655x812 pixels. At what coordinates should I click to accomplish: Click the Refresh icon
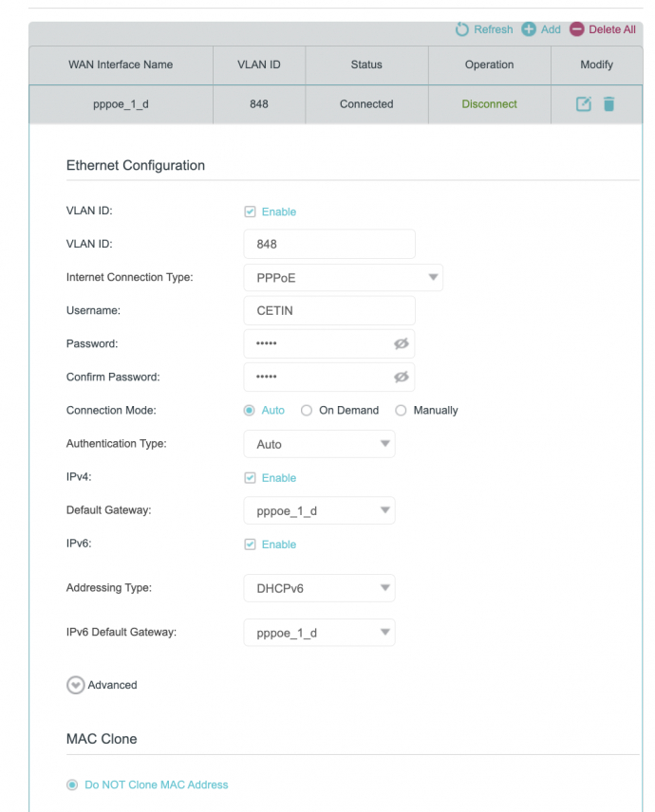(x=461, y=29)
